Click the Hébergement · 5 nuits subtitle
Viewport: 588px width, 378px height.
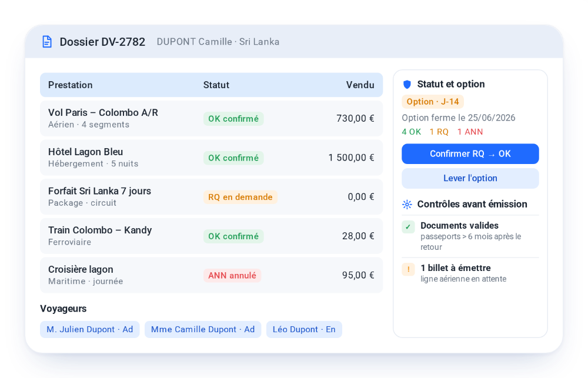click(x=93, y=163)
